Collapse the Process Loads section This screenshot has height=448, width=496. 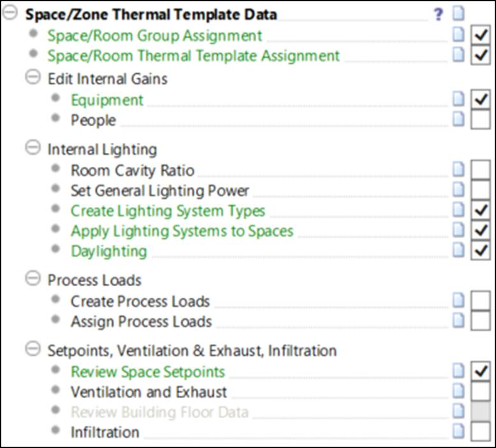pyautogui.click(x=33, y=278)
